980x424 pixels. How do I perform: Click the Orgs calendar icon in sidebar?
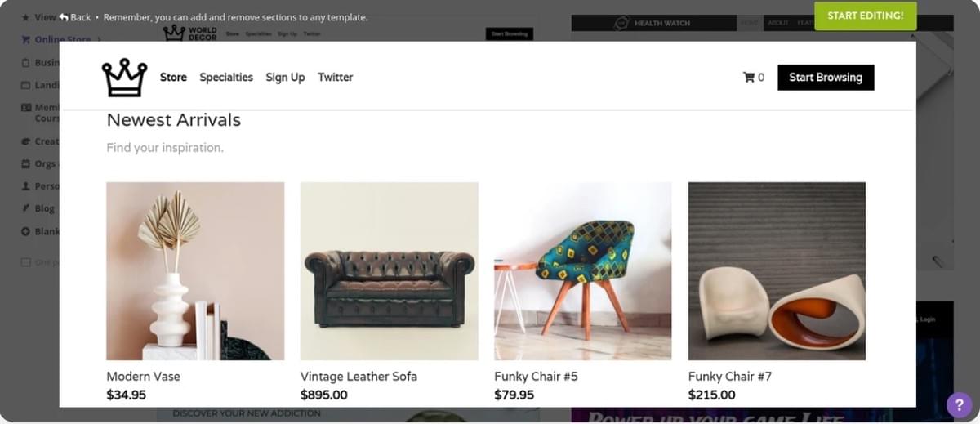tap(26, 163)
